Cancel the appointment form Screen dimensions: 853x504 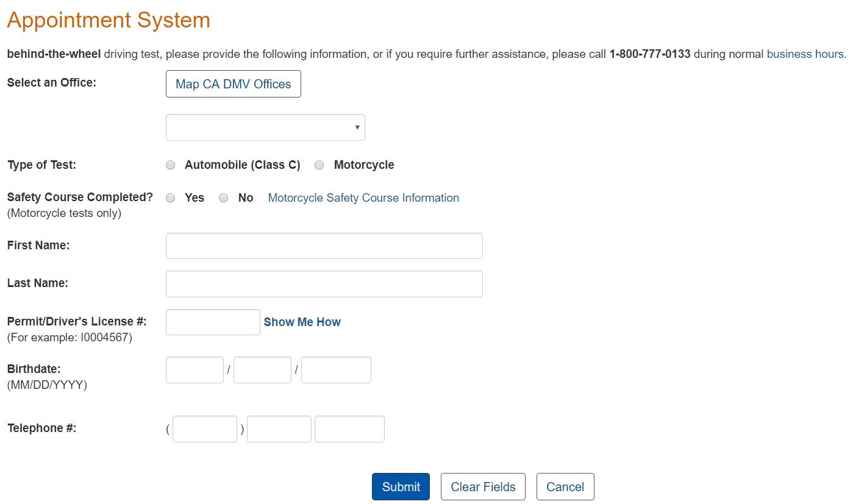pos(565,486)
